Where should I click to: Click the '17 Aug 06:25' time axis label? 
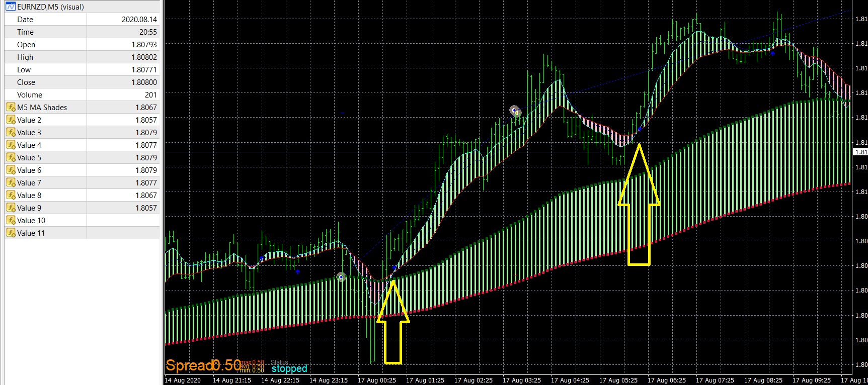[x=667, y=380]
